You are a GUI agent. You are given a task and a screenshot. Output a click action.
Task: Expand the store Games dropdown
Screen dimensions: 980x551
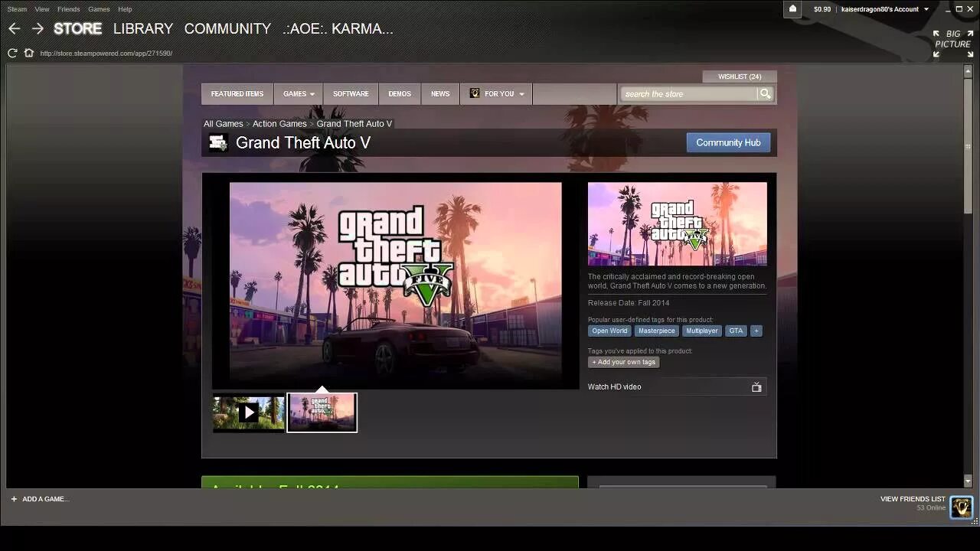299,93
